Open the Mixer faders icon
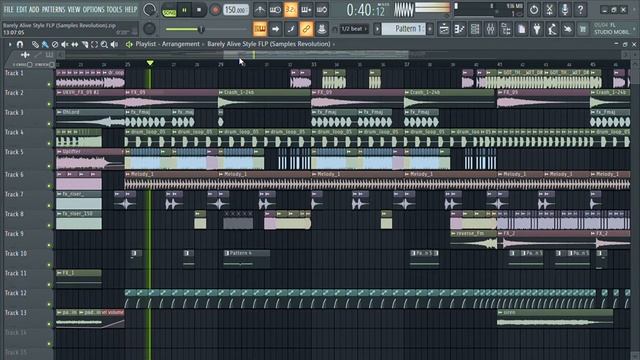The width and height of the screenshot is (640, 360). point(491,29)
